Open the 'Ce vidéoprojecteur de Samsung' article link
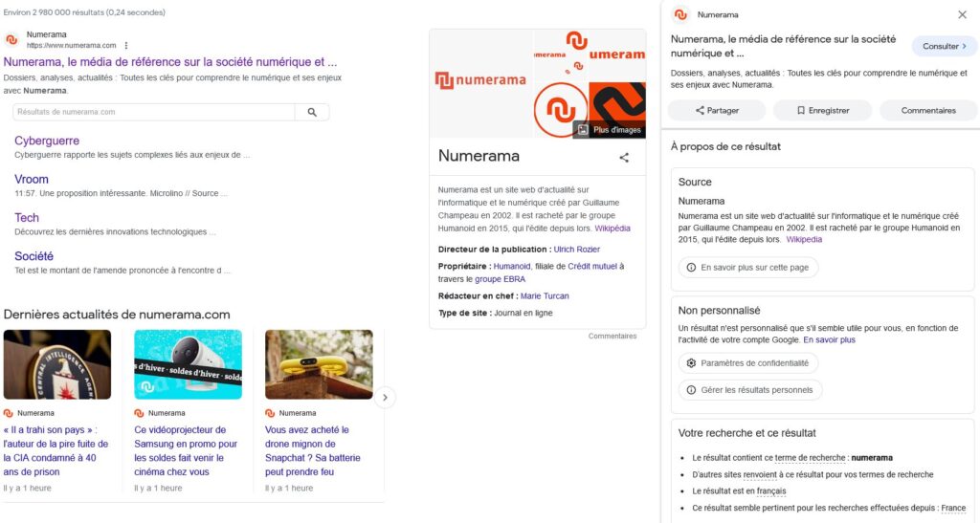This screenshot has height=523, width=980. tap(186, 450)
